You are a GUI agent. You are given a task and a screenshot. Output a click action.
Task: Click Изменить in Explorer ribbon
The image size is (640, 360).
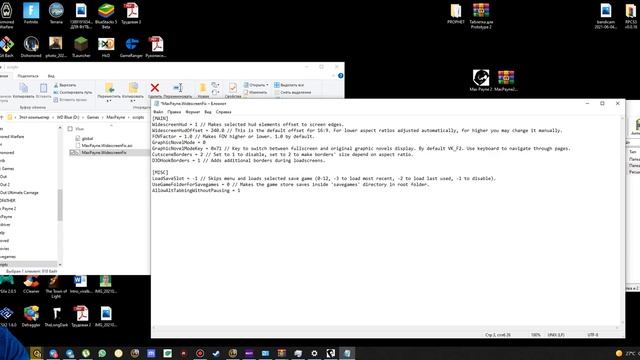coord(255,92)
